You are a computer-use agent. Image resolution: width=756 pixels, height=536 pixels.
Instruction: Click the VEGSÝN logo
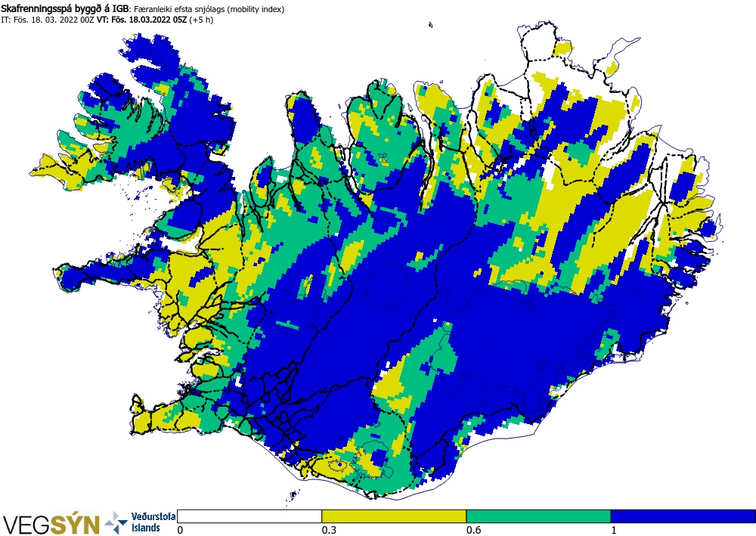(51, 525)
